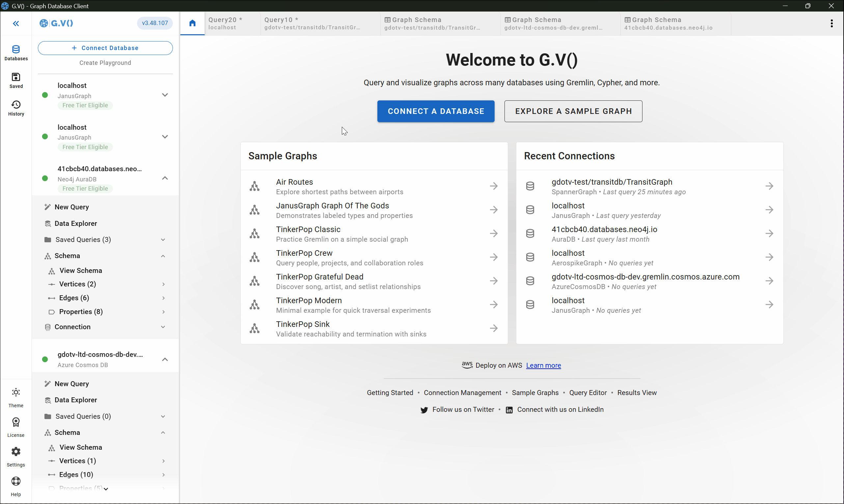Go to the Home tab icon

pyautogui.click(x=192, y=23)
